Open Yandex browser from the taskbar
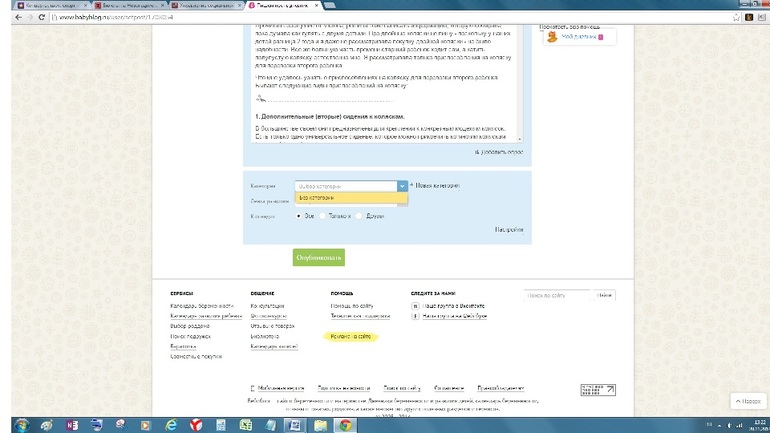The height and width of the screenshot is (433, 770). click(x=196, y=425)
